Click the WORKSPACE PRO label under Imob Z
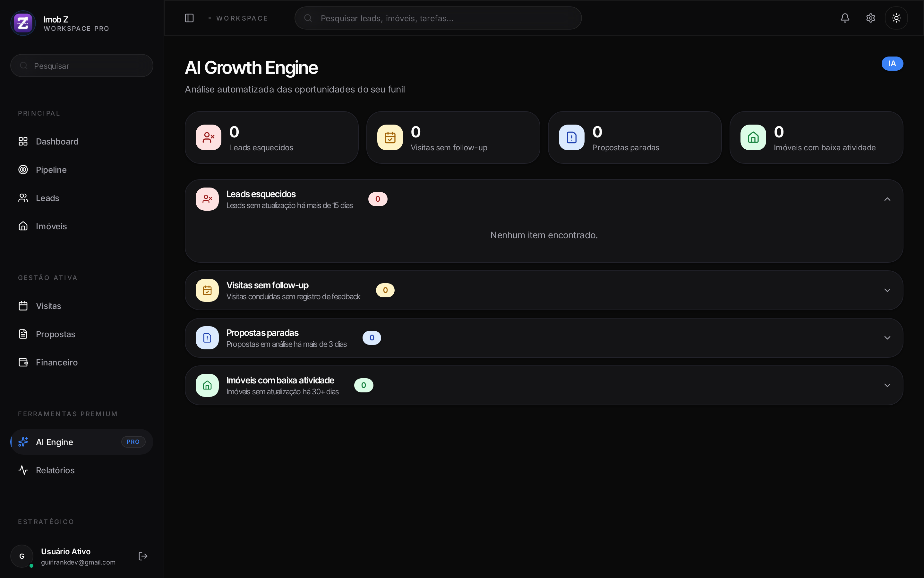 coord(76,29)
